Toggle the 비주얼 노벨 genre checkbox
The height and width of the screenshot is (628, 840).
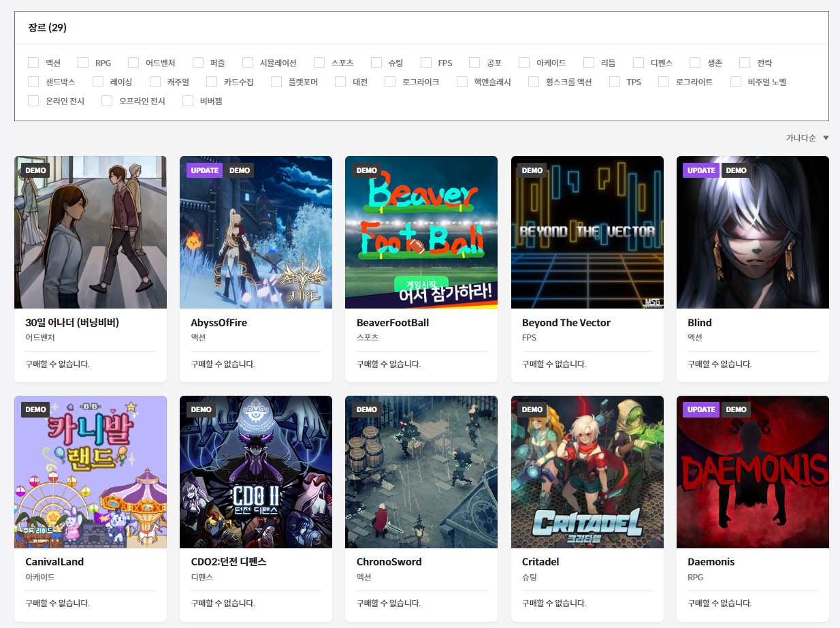coord(736,82)
